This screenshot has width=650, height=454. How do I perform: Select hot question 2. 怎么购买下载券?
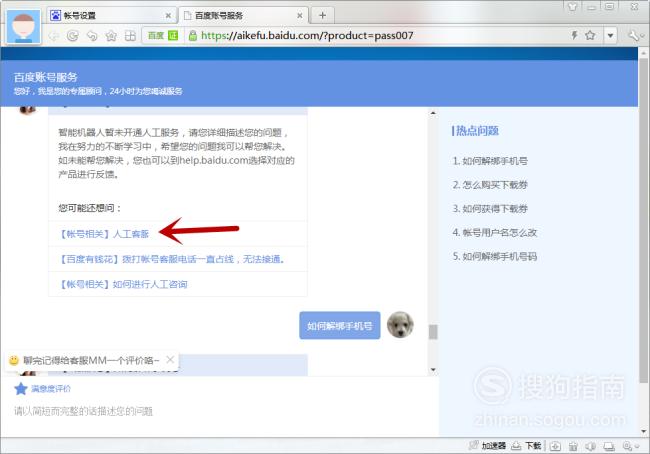490,185
